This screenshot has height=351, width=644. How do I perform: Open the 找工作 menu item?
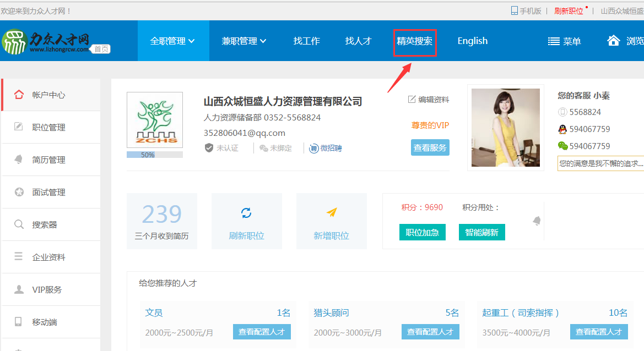(306, 41)
